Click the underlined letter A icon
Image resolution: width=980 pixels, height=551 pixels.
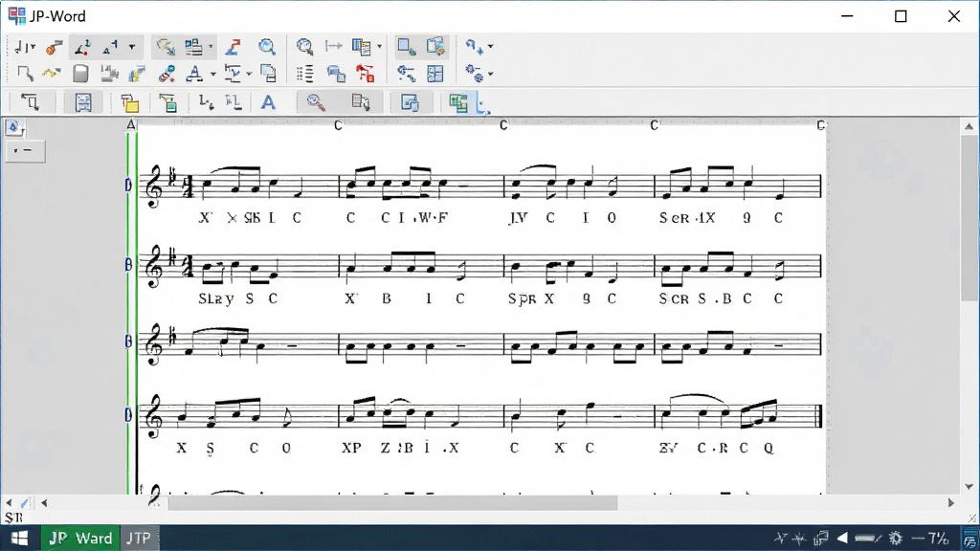[194, 74]
